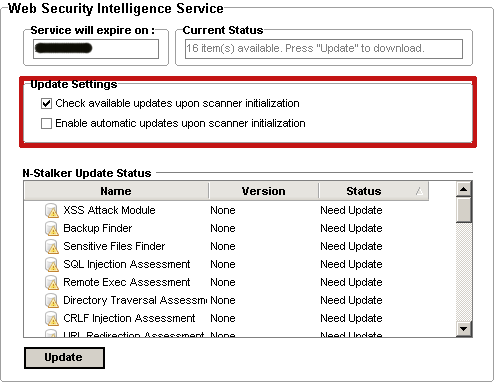The image size is (494, 382).
Task: Select the 'XSS Attack Module' row name
Action: tap(109, 210)
